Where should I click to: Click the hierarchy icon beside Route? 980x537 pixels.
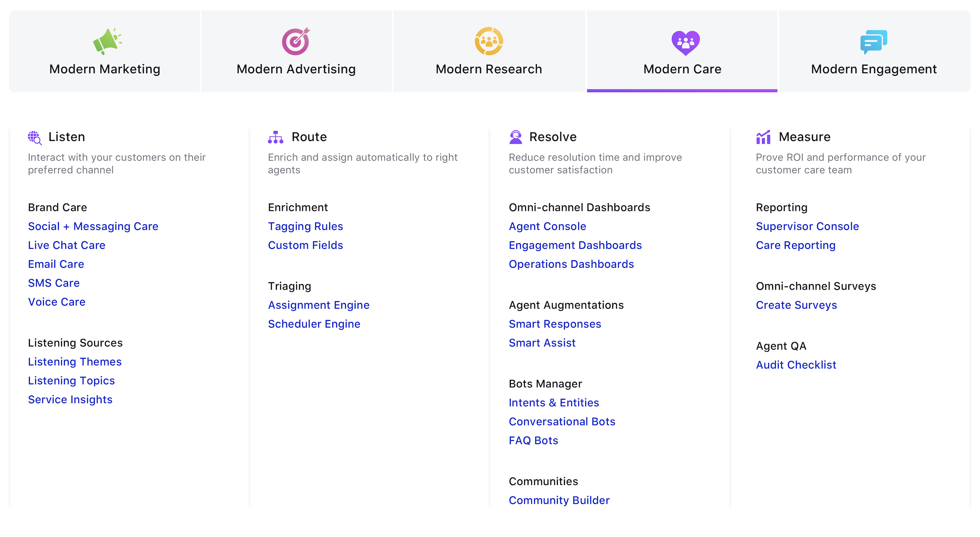click(275, 137)
